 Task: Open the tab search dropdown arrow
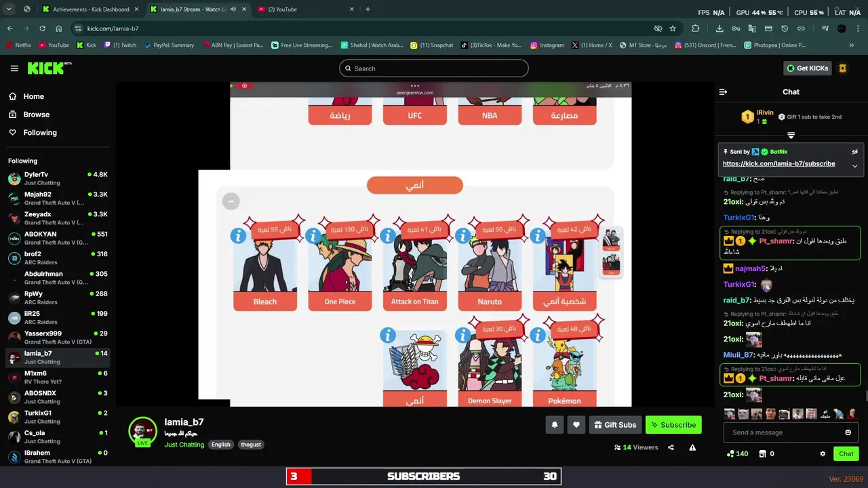point(9,9)
